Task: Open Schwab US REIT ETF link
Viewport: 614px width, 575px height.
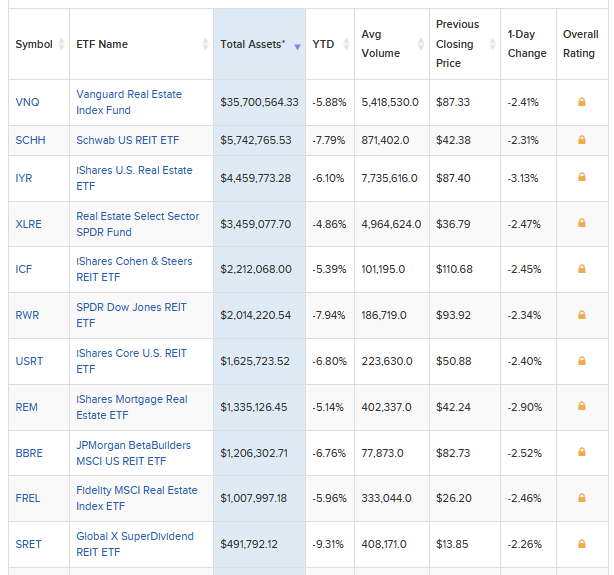Action: (x=128, y=140)
